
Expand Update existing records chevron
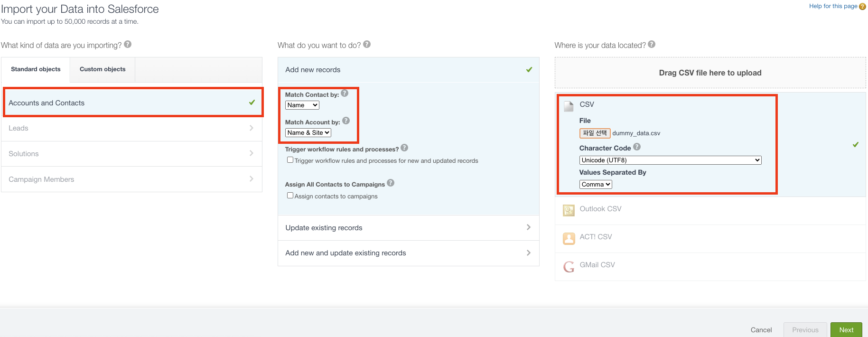coord(529,227)
